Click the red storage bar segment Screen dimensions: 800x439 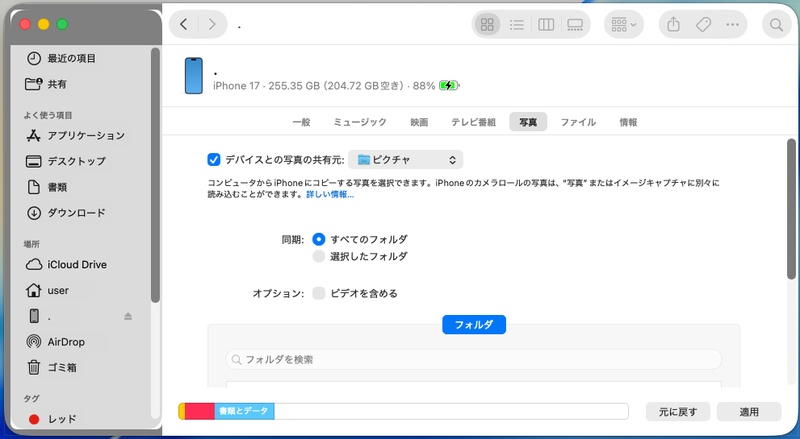pyautogui.click(x=199, y=411)
